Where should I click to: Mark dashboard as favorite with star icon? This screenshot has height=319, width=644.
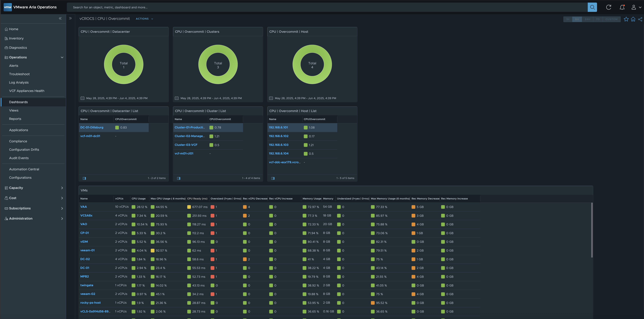(x=626, y=19)
